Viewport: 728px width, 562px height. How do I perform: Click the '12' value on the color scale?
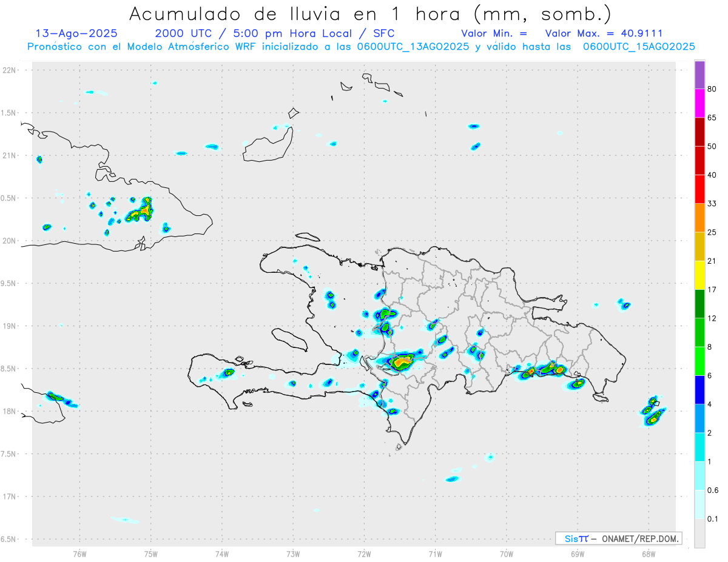pos(712,318)
